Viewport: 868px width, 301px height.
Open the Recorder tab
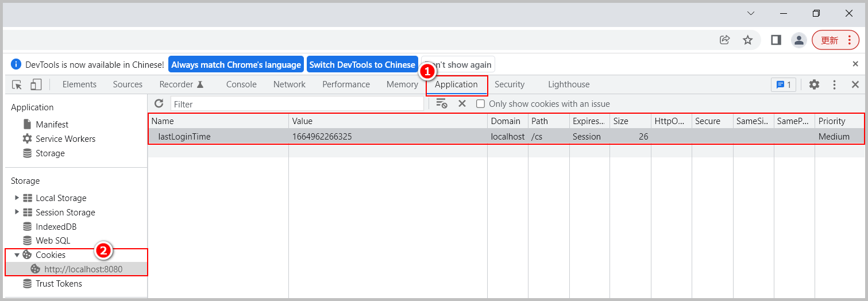pyautogui.click(x=182, y=84)
